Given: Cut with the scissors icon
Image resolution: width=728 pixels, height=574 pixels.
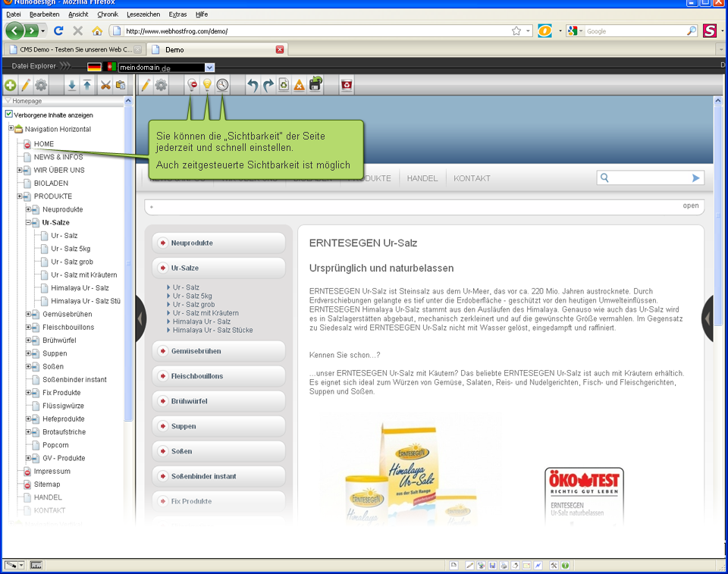Looking at the screenshot, I should pyautogui.click(x=105, y=86).
